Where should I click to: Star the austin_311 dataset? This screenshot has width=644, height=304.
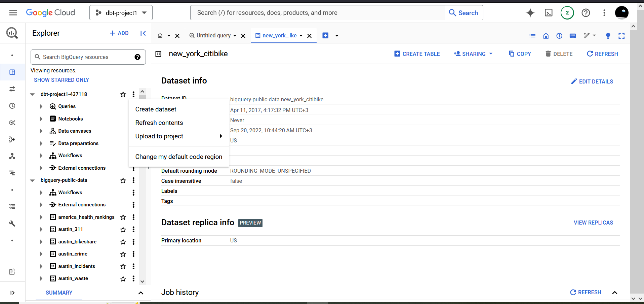tap(123, 229)
